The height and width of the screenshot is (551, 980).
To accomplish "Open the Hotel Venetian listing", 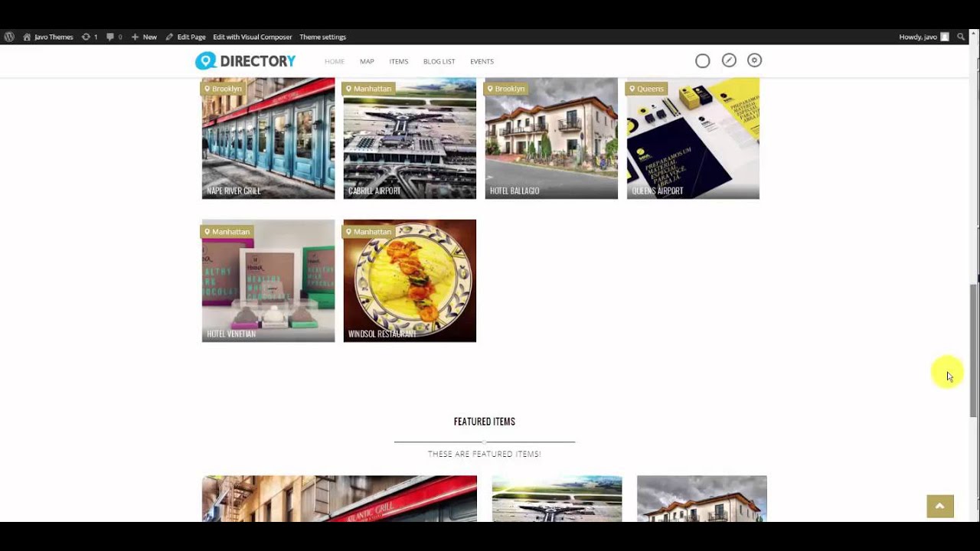I will pos(268,281).
